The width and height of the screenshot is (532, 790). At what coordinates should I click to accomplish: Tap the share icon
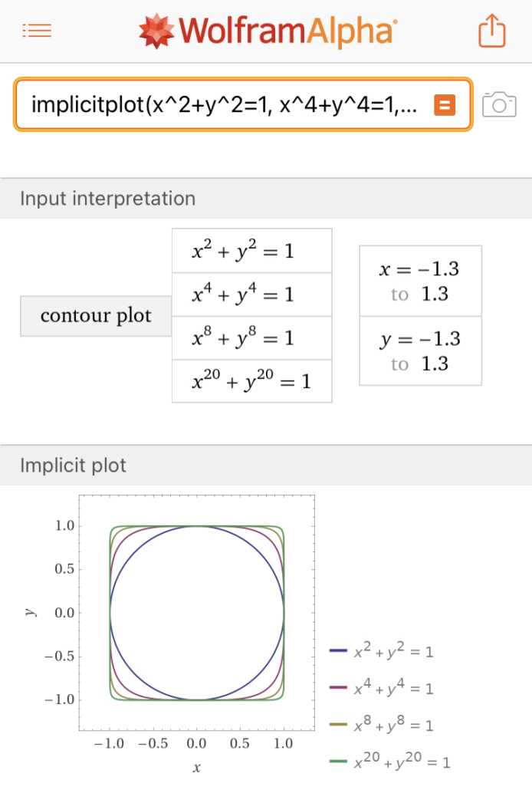coord(492,31)
